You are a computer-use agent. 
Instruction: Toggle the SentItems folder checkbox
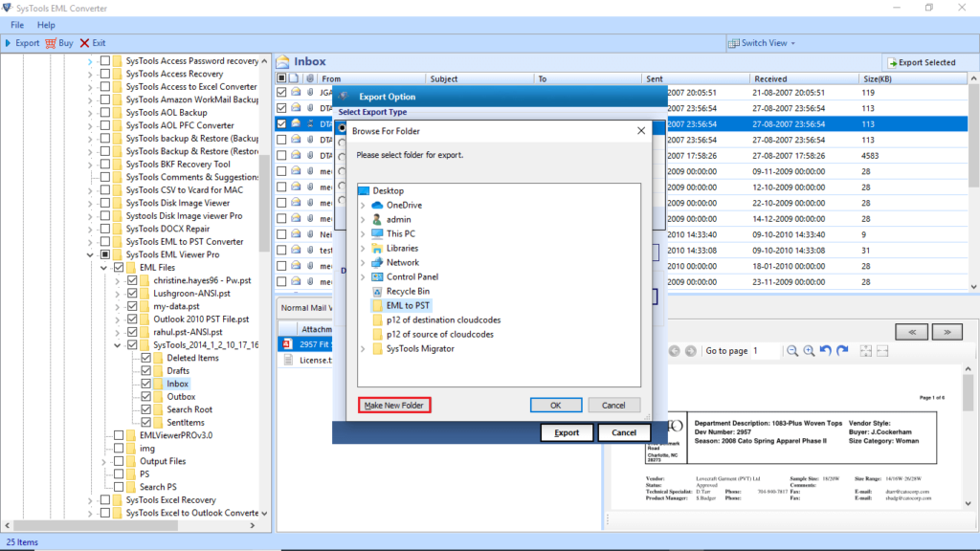point(146,423)
